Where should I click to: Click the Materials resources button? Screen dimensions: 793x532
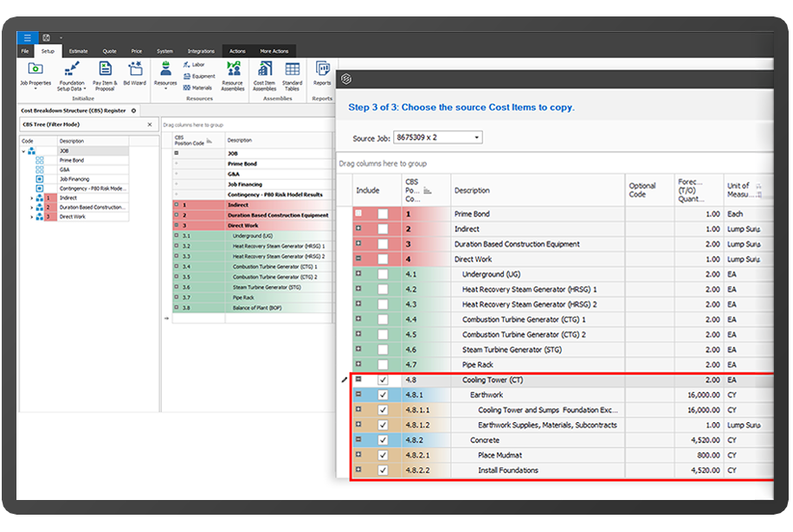pyautogui.click(x=197, y=87)
